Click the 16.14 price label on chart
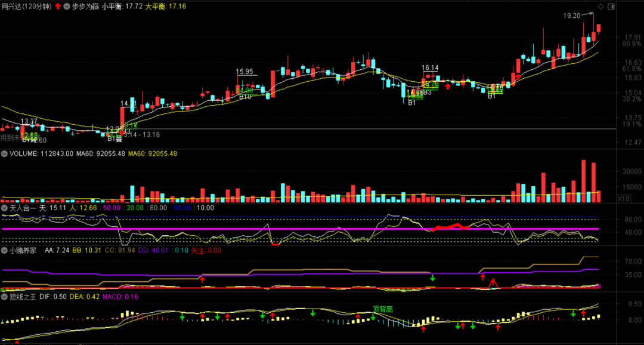The image size is (644, 345). click(x=430, y=68)
